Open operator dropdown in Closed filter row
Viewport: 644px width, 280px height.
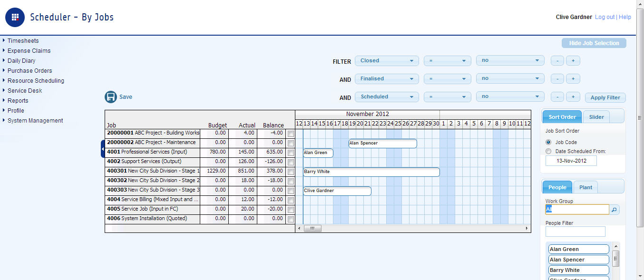(448, 61)
